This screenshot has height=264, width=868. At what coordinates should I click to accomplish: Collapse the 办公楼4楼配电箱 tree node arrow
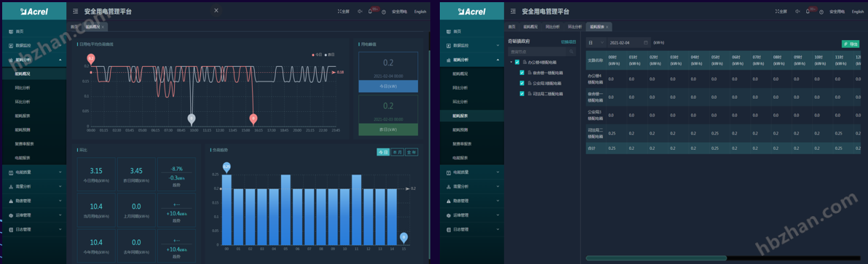pos(511,63)
